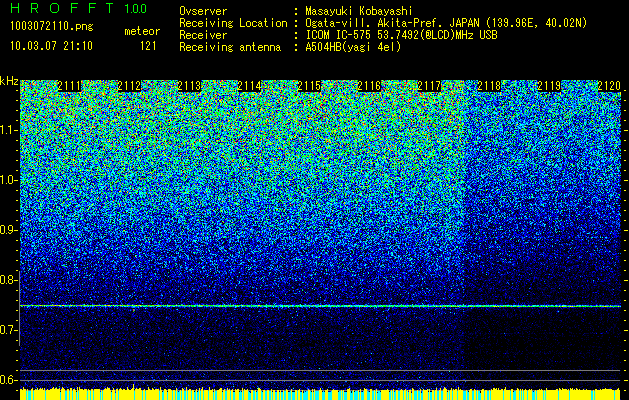Click the Ogata-vill. Akita-Pref. JAPAN location text

(x=446, y=23)
